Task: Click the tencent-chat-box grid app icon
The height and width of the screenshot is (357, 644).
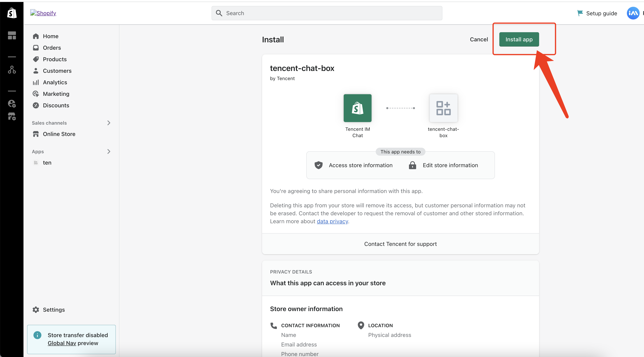Action: coord(443,108)
